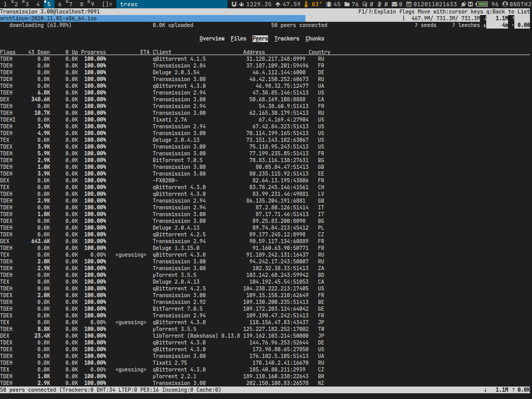The image size is (532, 399).
Task: Click the upload speed arrow icon
Action: tap(277, 4)
